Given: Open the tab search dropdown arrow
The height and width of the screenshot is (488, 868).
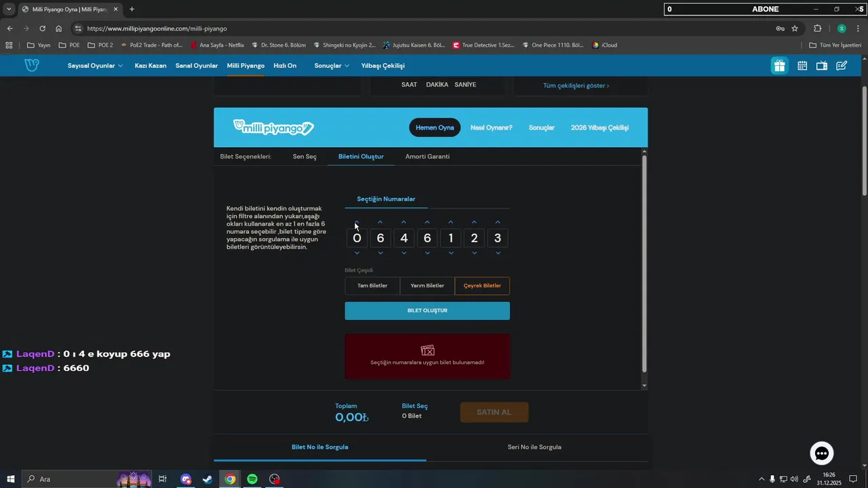Looking at the screenshot, I should point(9,9).
